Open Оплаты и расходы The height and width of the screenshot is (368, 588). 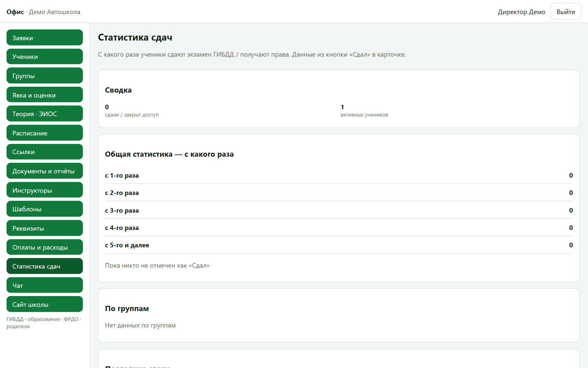point(45,247)
